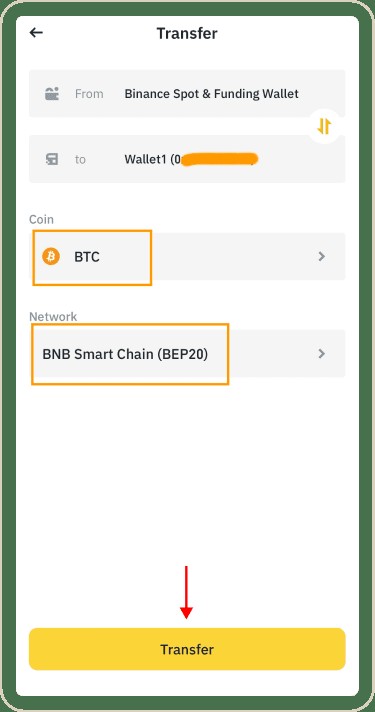Click the Coin section label
Viewport: 375px width, 712px height.
pyautogui.click(x=41, y=219)
